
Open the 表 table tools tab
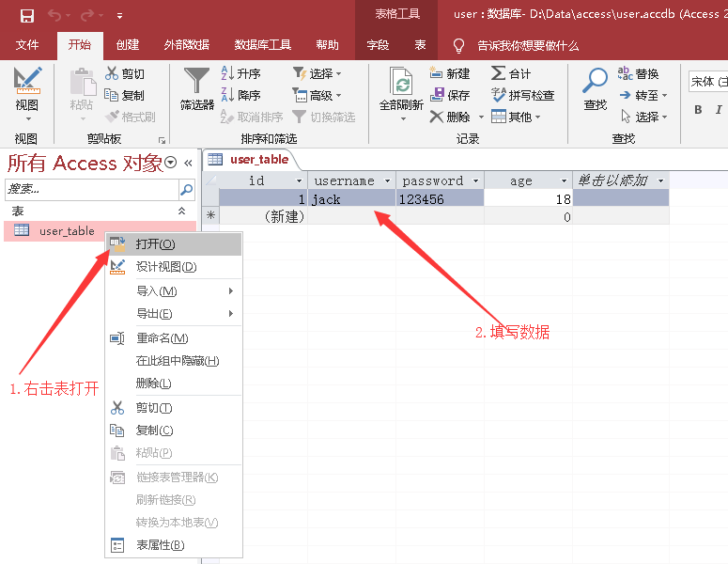click(420, 45)
